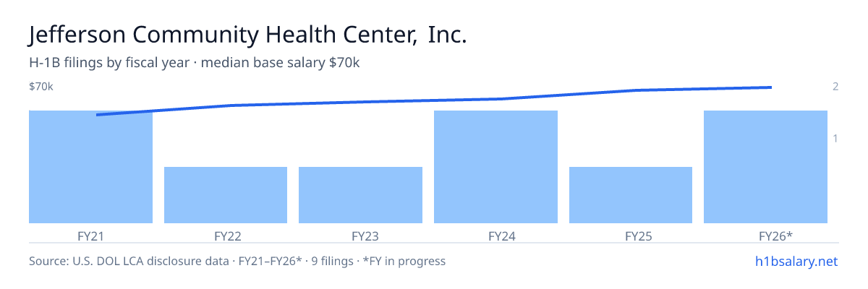The height and width of the screenshot is (289, 868).
Task: Click the Jefferson Community Health Center title
Action: (x=248, y=35)
